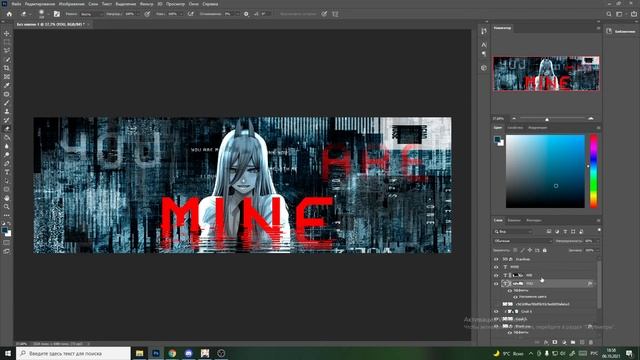The height and width of the screenshot is (360, 640).
Task: Open the Home screen icon in the options bar
Action: (x=9, y=14)
